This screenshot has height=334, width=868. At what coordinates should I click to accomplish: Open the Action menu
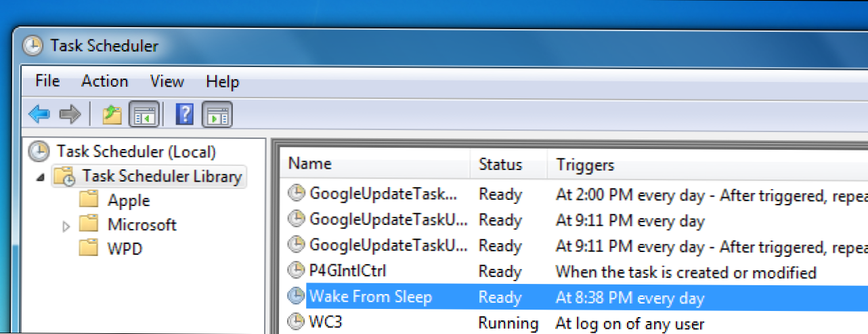105,82
